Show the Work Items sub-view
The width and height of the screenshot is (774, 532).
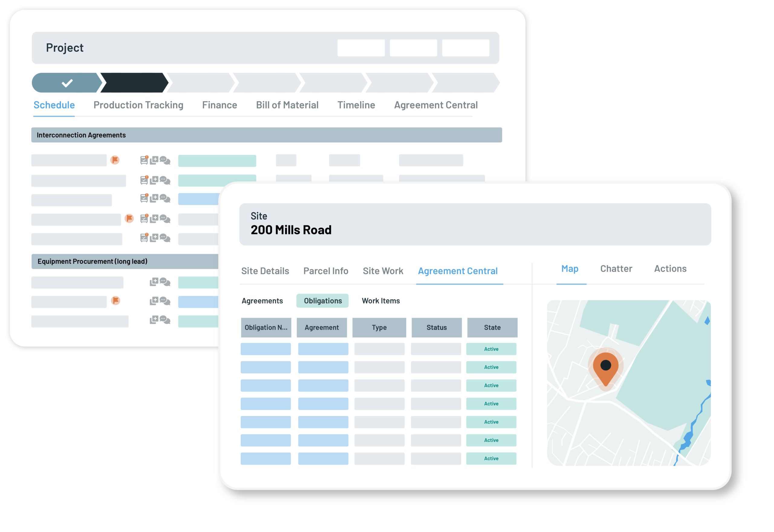381,301
